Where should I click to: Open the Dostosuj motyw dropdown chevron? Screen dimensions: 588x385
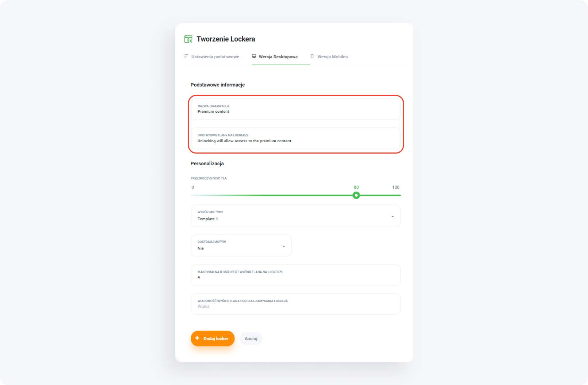pyautogui.click(x=284, y=246)
